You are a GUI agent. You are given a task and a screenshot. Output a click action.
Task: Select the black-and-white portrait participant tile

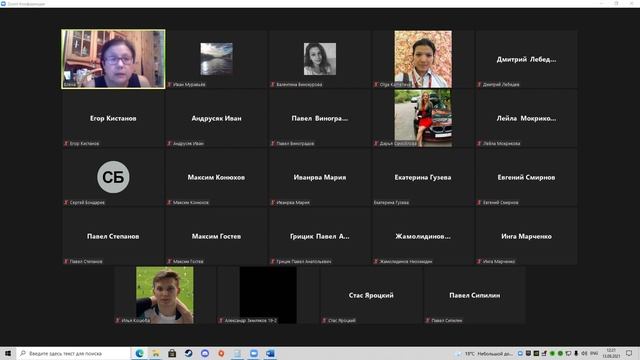pos(320,59)
